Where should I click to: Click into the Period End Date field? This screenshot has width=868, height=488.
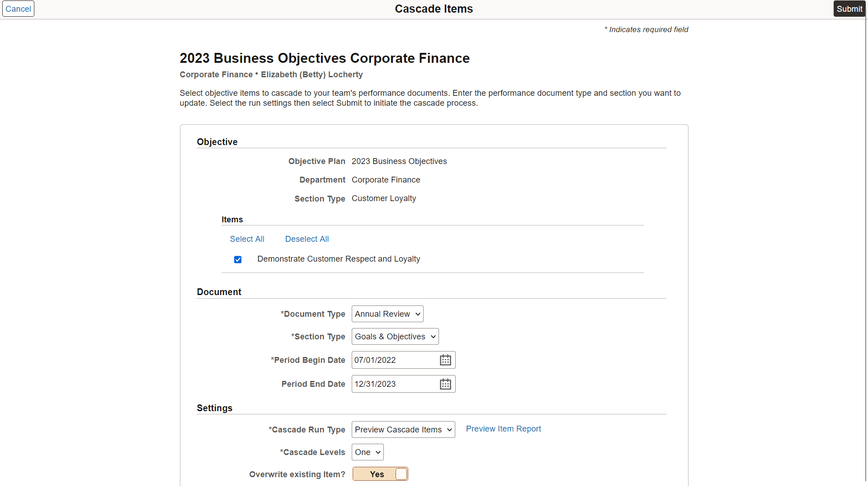pyautogui.click(x=393, y=384)
